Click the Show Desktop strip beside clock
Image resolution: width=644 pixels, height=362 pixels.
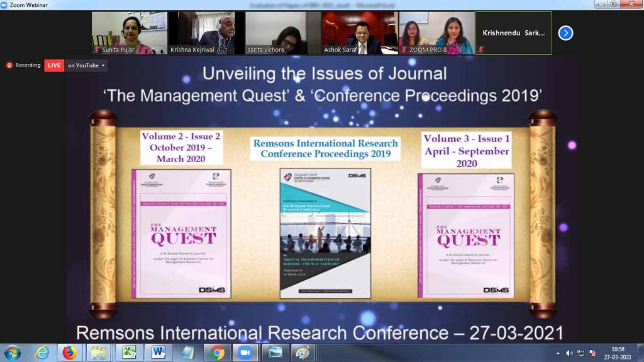click(x=641, y=353)
